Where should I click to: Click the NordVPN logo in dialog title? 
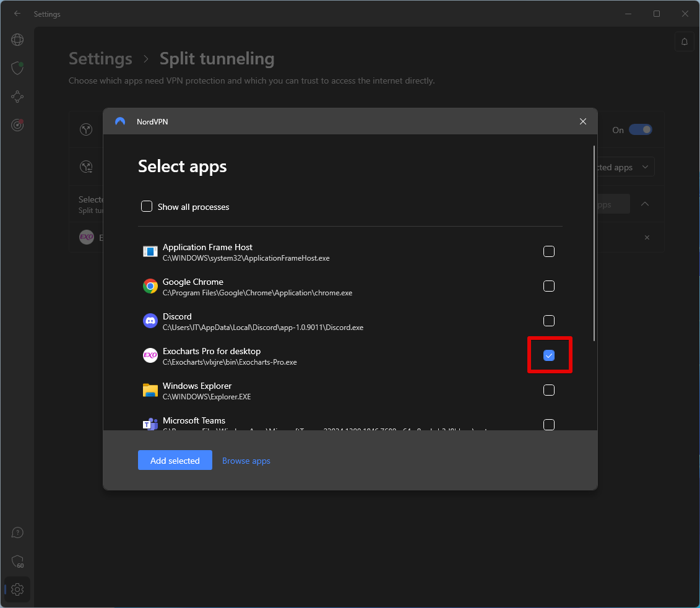coord(120,121)
